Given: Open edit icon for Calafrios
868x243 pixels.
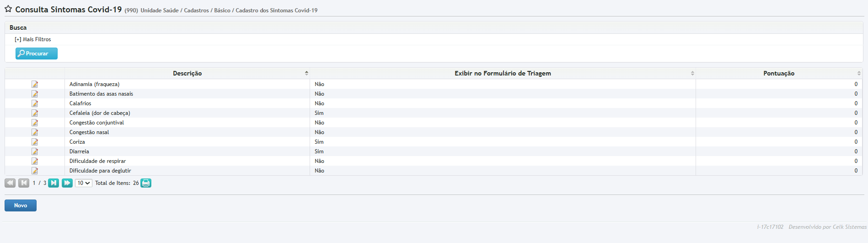Looking at the screenshot, I should [x=35, y=103].
